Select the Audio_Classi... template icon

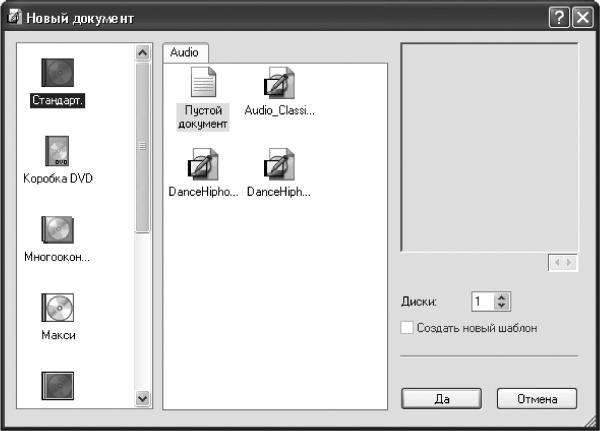pos(279,82)
